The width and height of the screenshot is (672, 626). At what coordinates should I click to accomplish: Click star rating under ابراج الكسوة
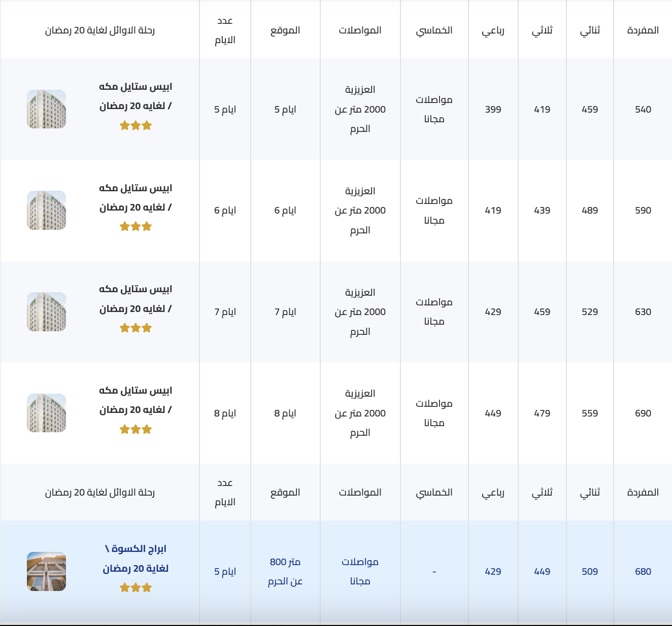[136, 588]
